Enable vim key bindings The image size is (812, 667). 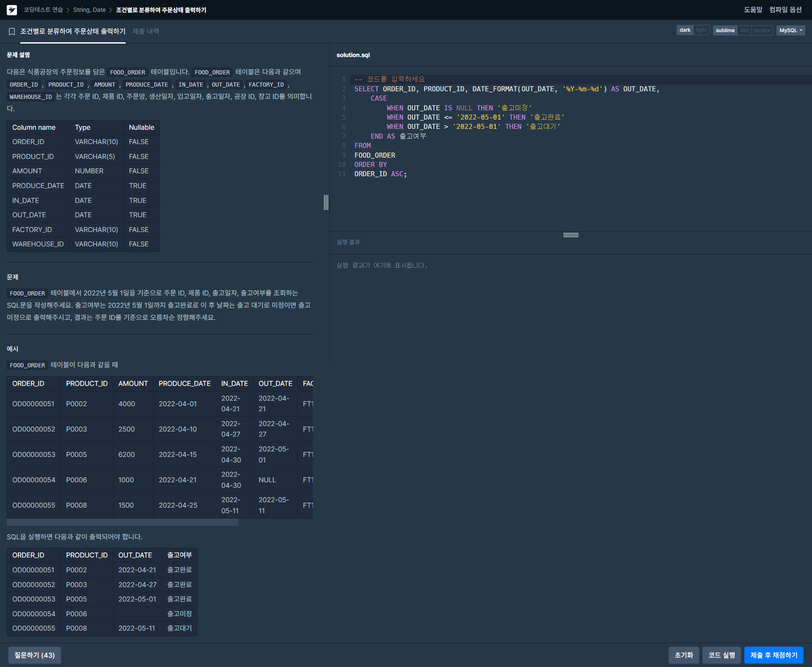744,30
